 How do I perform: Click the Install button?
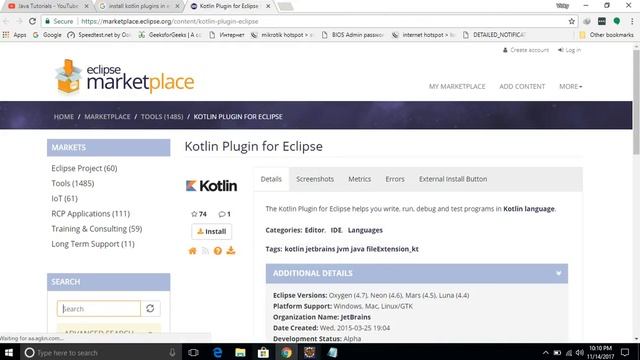pyautogui.click(x=211, y=231)
